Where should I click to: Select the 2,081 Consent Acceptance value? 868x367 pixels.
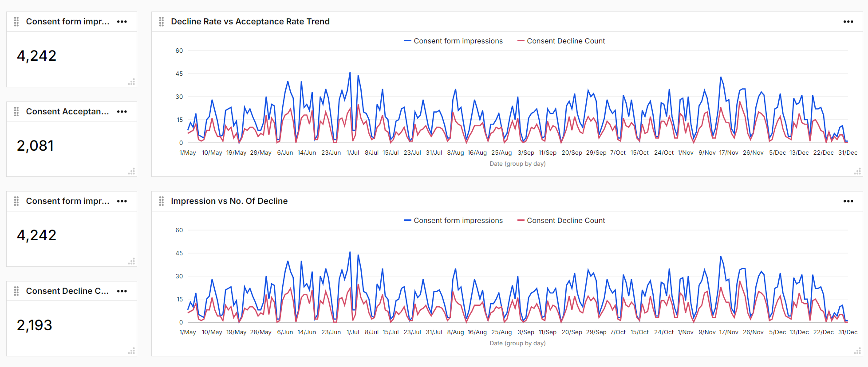coord(36,145)
